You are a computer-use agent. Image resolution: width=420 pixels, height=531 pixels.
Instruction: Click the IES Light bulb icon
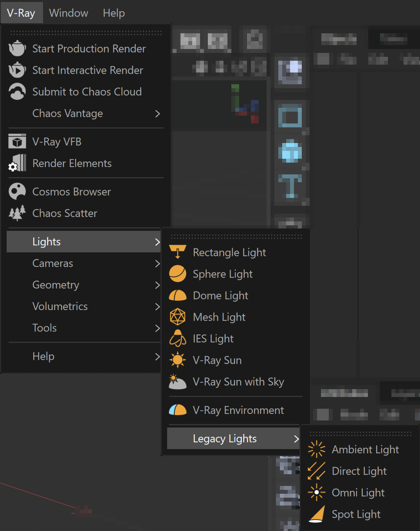(x=178, y=339)
